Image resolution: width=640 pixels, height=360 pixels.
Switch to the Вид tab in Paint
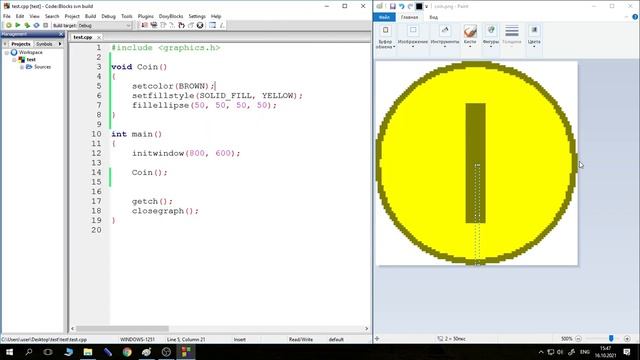pos(433,17)
